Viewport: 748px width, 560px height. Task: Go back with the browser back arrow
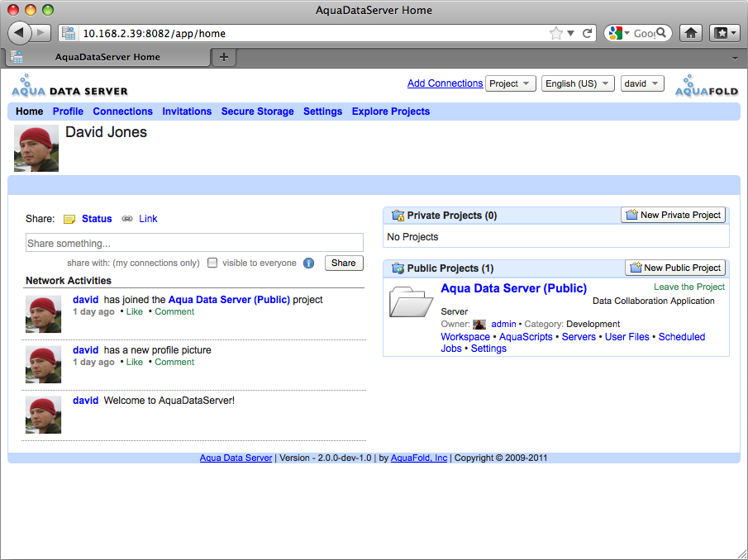point(20,33)
